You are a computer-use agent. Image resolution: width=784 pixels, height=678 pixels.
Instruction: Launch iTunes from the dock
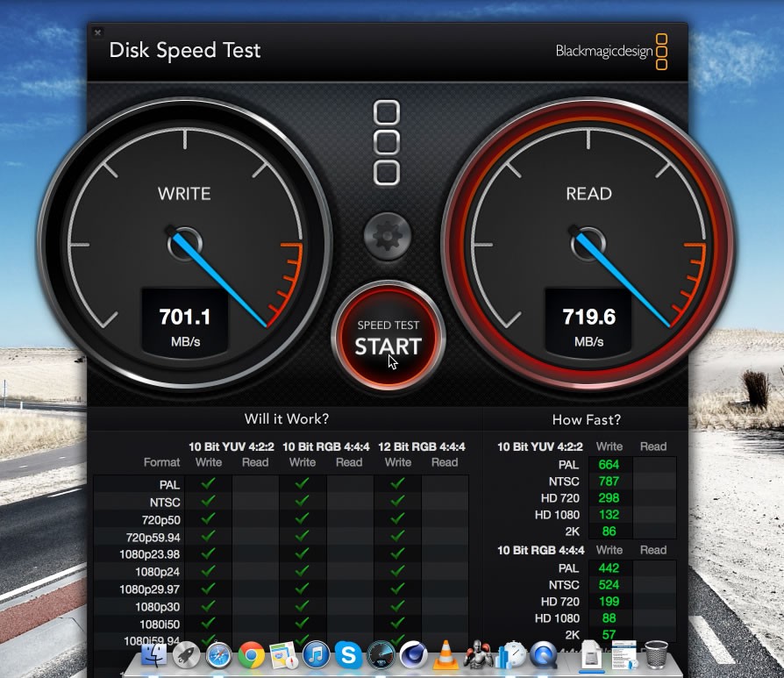[x=316, y=654]
